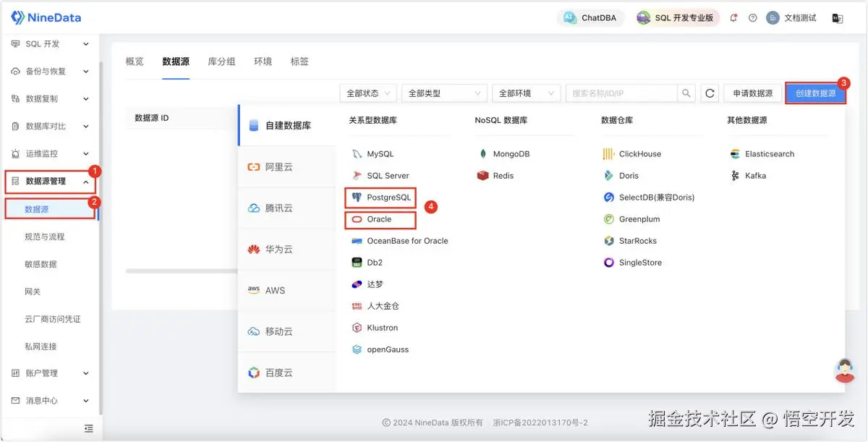Expand the 数据复制 sidebar menu
Image resolution: width=868 pixels, height=442 pixels.
(x=50, y=99)
